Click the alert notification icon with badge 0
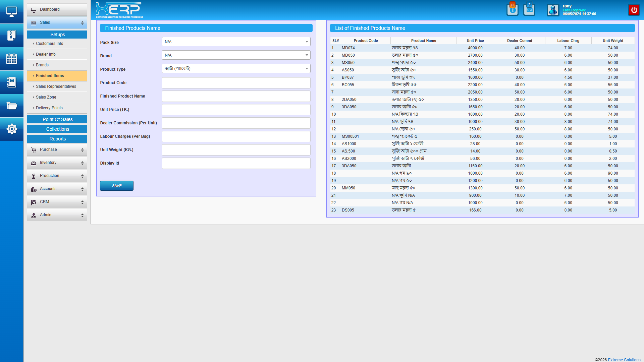644x362 pixels. (512, 10)
